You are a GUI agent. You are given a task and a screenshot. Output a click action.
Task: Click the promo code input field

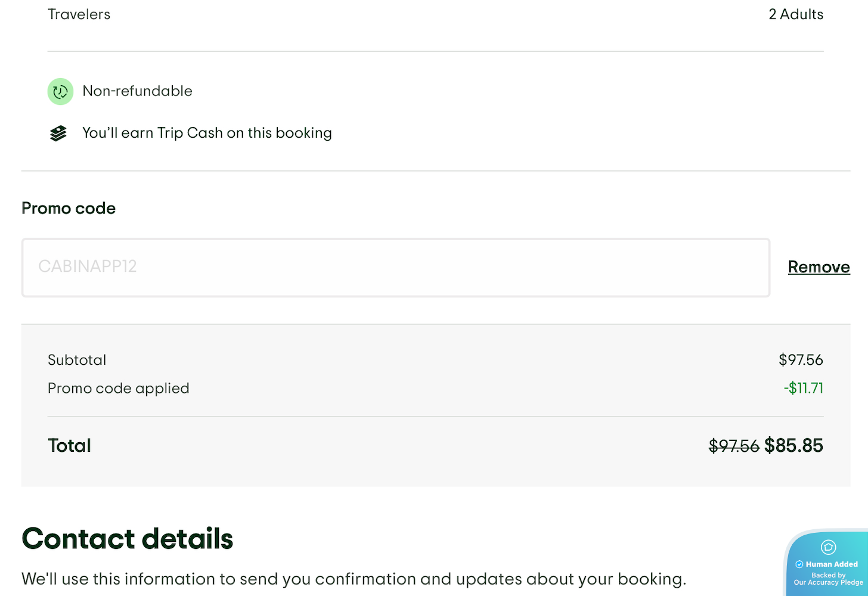point(395,267)
